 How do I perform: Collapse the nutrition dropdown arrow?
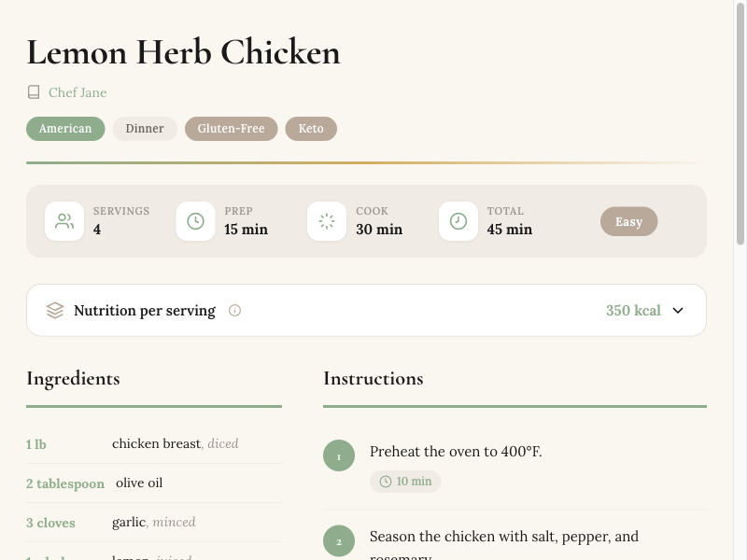(x=679, y=310)
